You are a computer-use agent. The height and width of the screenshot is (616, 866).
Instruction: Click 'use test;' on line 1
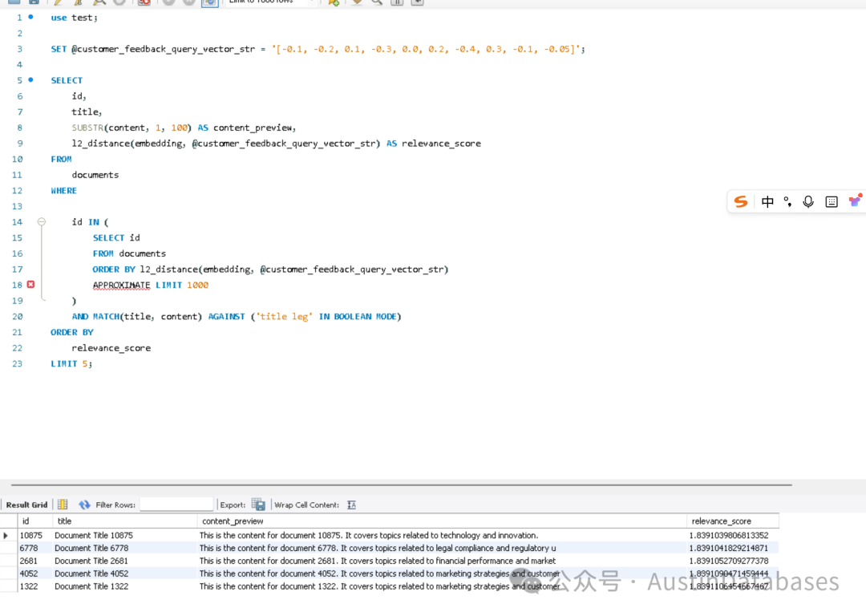(x=74, y=18)
